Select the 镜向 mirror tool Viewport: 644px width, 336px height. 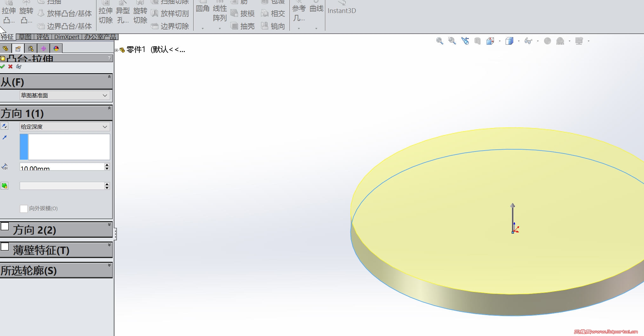click(x=273, y=26)
